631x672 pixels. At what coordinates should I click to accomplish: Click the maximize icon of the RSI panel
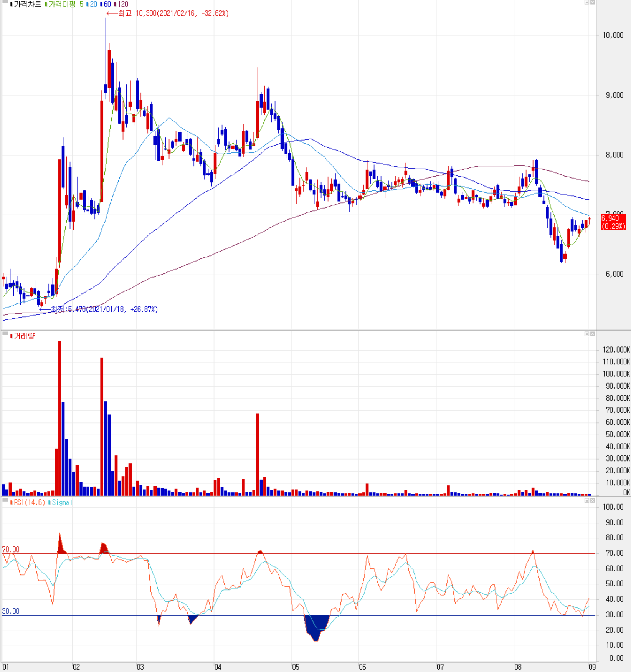(586, 500)
